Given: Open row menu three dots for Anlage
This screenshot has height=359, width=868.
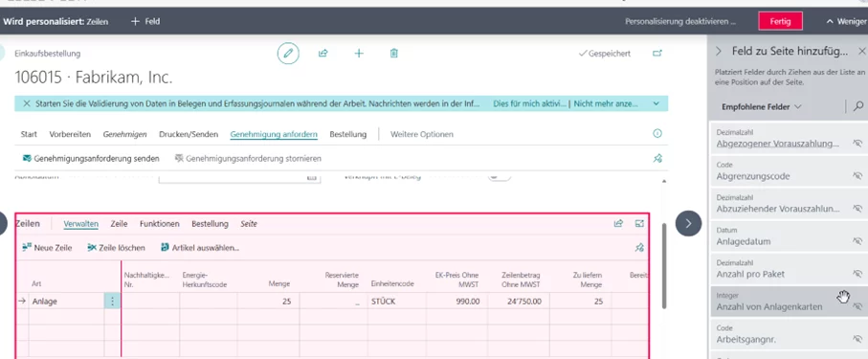Looking at the screenshot, I should click(112, 302).
